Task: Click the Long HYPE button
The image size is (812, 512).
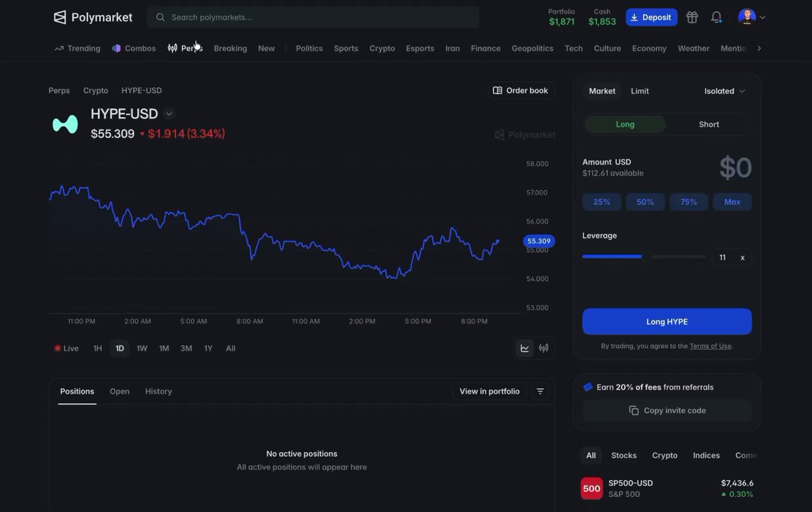Action: tap(667, 322)
